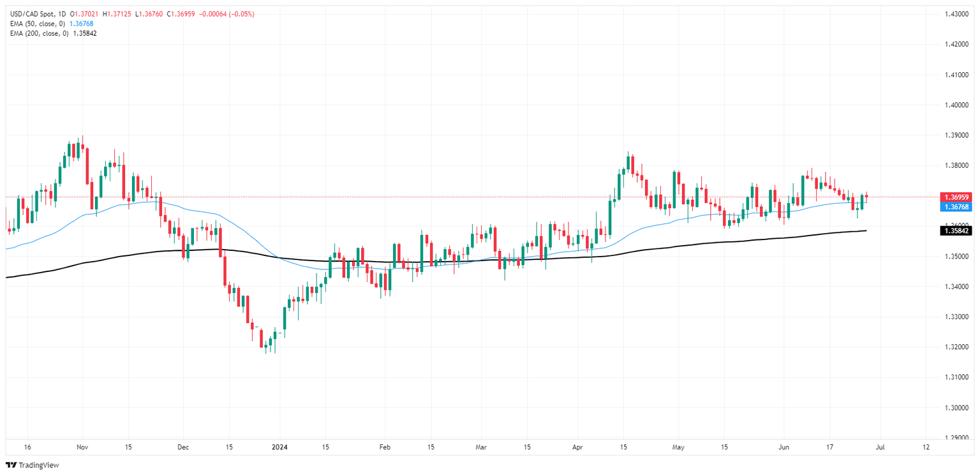The image size is (980, 475).
Task: Click the EMA (50, close, 0) legend
Action: [37, 24]
